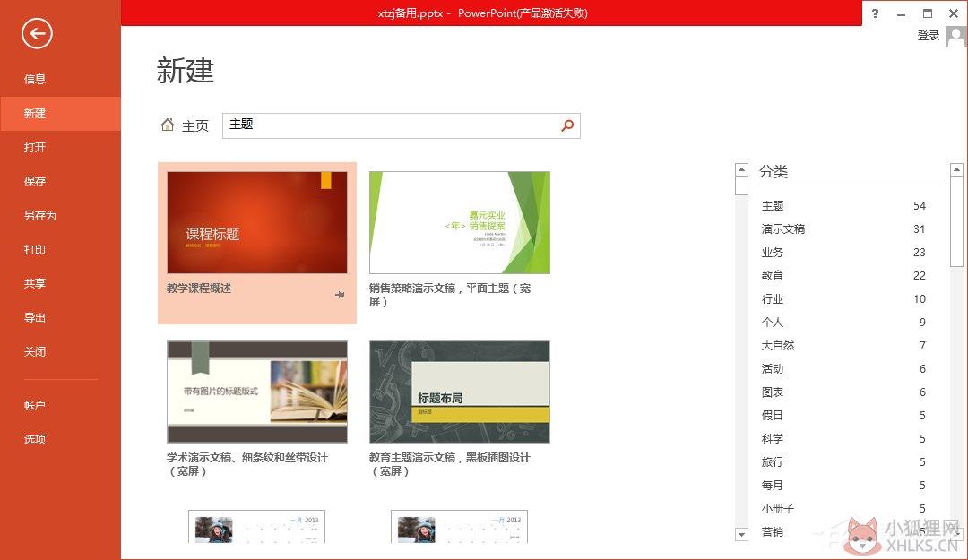Click the template list scroll-up arrow

point(741,169)
